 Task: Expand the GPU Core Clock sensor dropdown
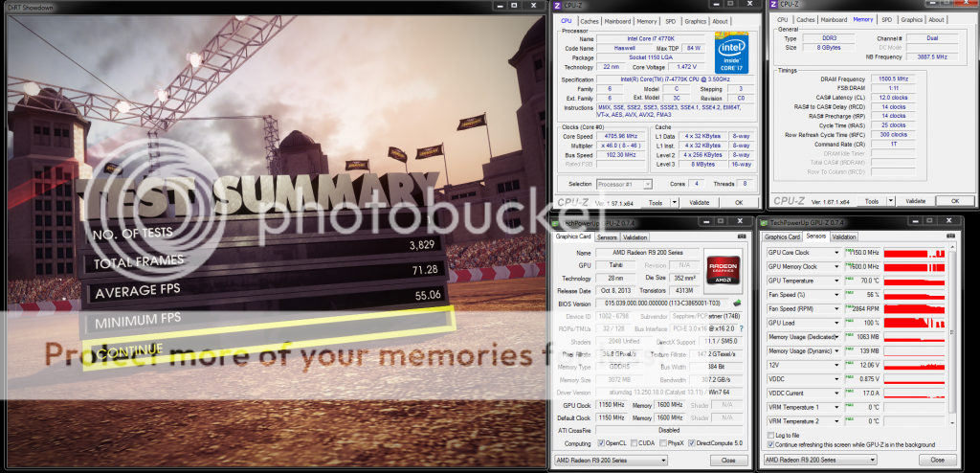(837, 252)
